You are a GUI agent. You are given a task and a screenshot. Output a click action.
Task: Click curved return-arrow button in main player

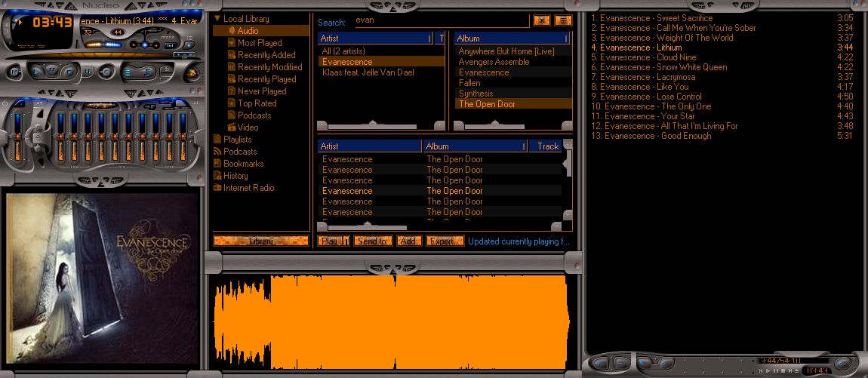(165, 69)
